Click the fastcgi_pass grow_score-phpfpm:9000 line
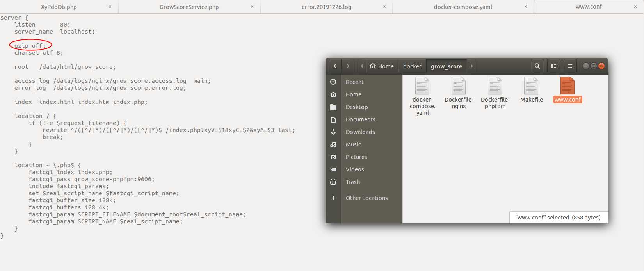The height and width of the screenshot is (271, 644). coord(91,179)
